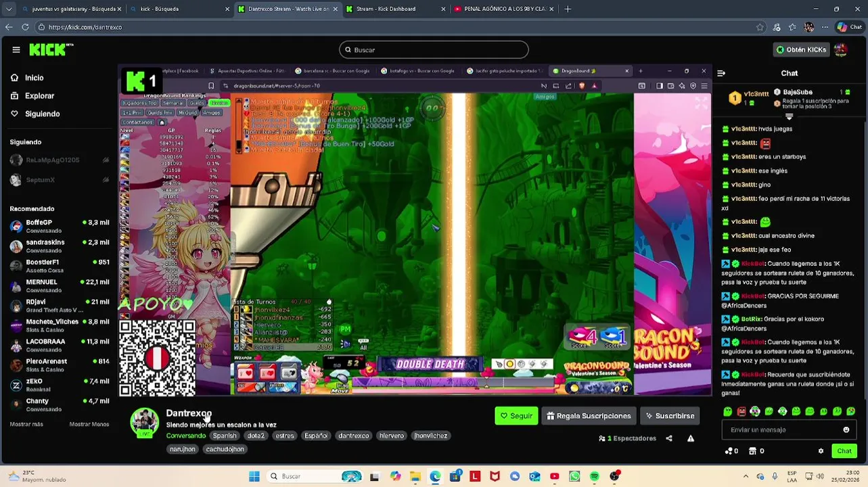Click the Kick Buscar search field

tap(434, 49)
